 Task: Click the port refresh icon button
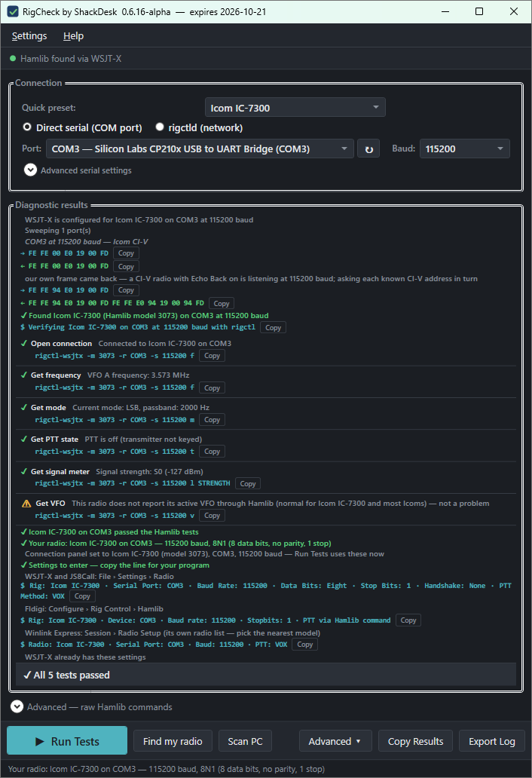(x=368, y=149)
